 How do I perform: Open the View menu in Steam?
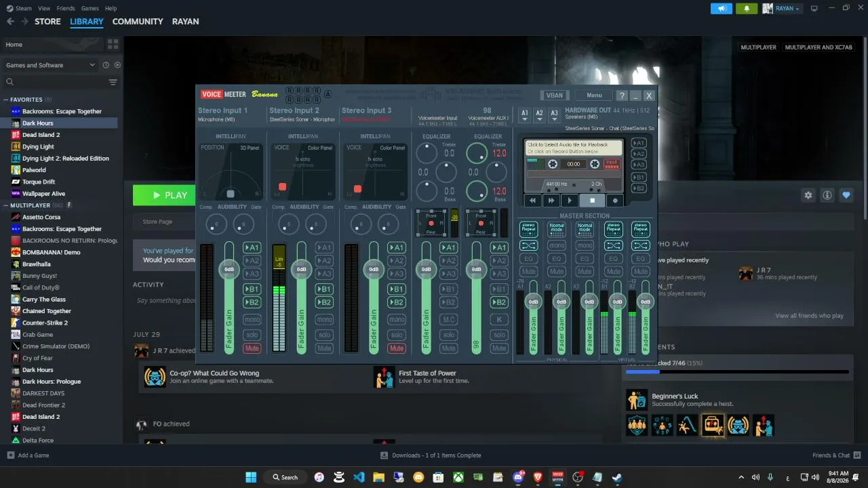44,8
